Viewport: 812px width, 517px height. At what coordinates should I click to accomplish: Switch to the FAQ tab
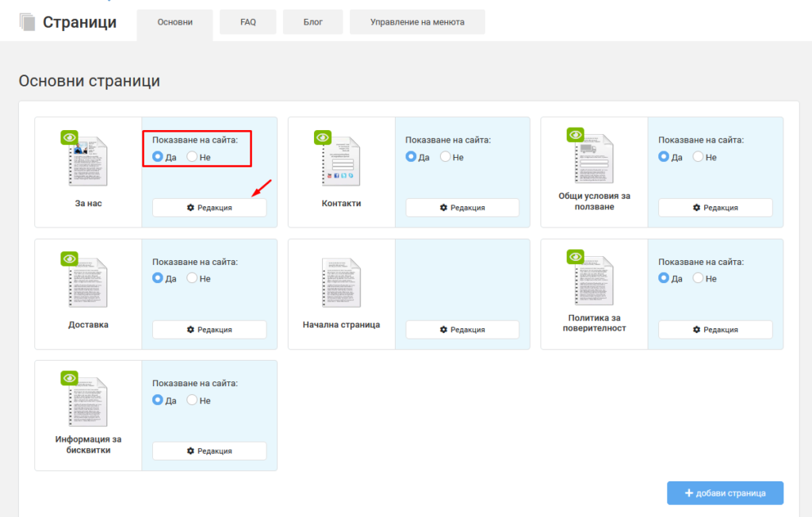[248, 22]
